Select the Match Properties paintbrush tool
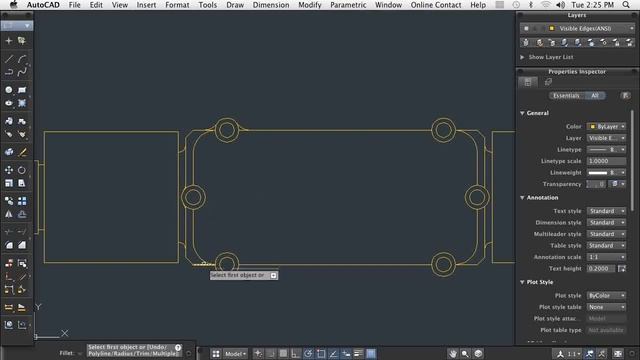 click(22, 152)
